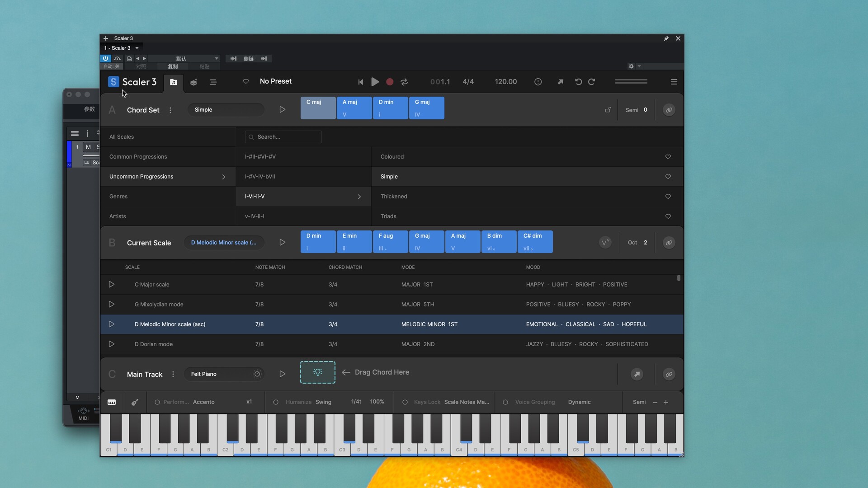Click the F aug chord in Current Scale
868x488 pixels.
[391, 242]
